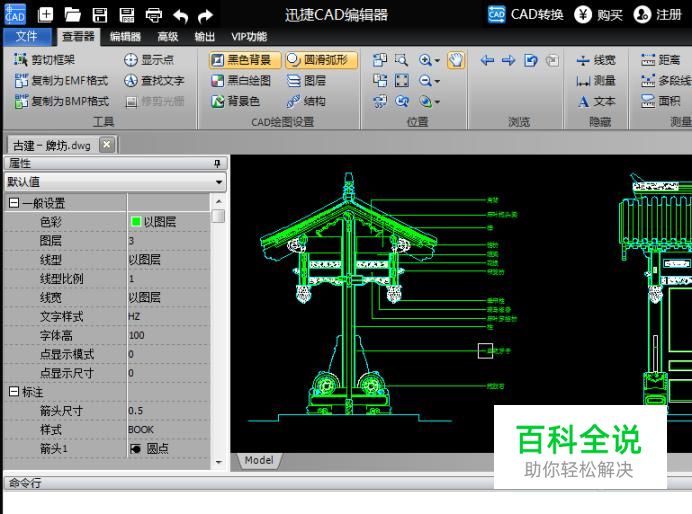The height and width of the screenshot is (514, 692).
Task: Activate the hand pan tool
Action: [x=455, y=60]
